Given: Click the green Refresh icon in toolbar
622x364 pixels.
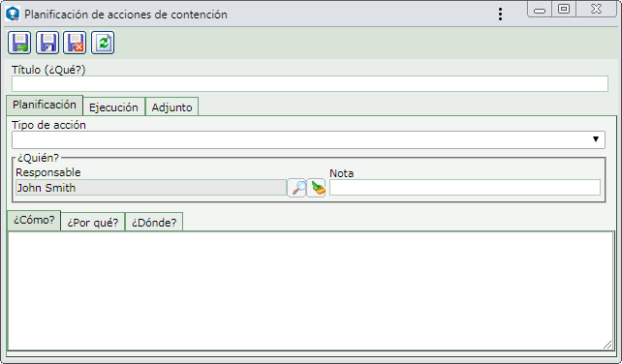Looking at the screenshot, I should (x=103, y=43).
